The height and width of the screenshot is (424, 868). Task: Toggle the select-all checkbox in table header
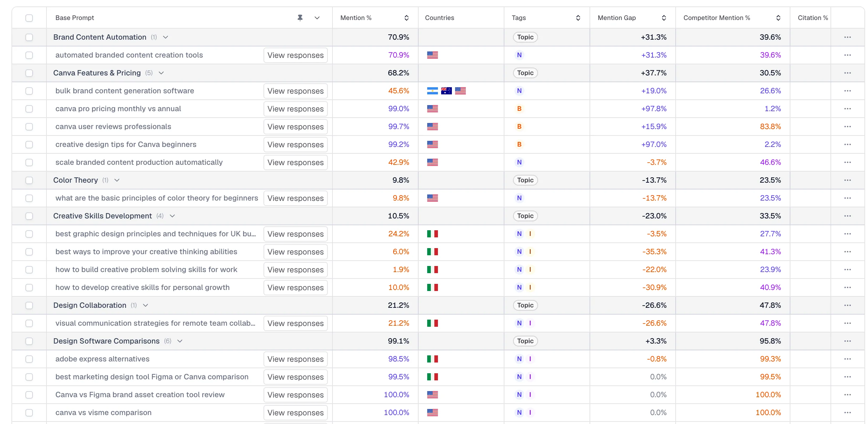29,18
